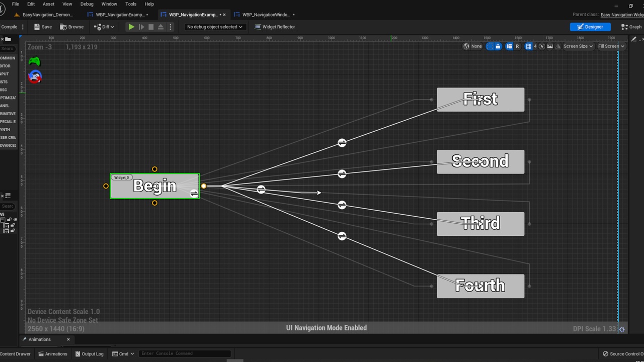
Task: Click the red crossed gamepad icon
Action: coord(35,77)
